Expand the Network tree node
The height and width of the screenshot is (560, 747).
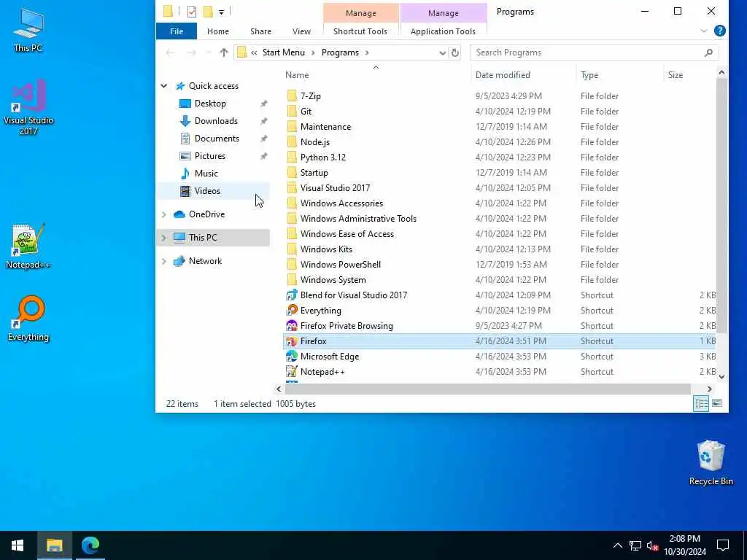(164, 261)
